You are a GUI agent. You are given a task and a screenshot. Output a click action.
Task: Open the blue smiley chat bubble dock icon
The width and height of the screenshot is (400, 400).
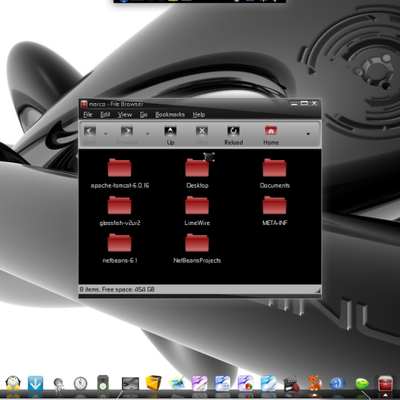coord(337,384)
